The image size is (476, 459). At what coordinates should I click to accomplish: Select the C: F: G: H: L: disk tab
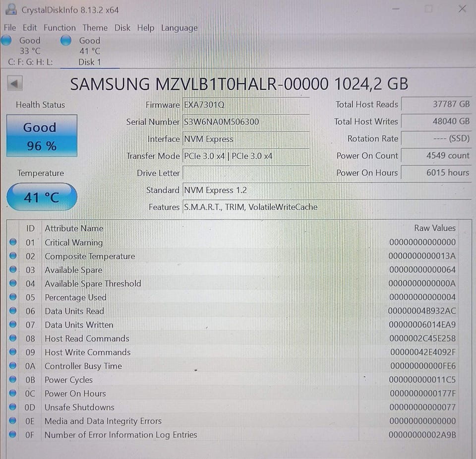[30, 51]
